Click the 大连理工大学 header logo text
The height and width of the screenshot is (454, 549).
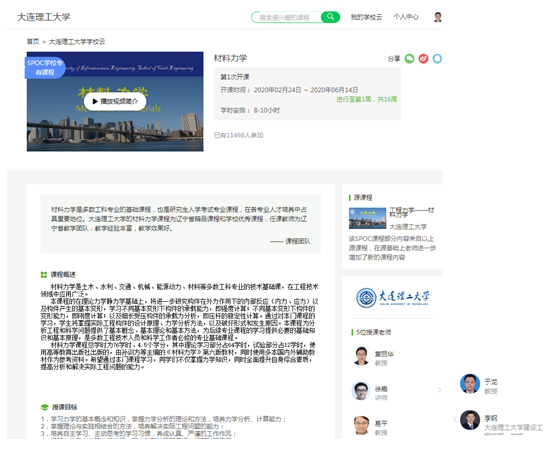pyautogui.click(x=44, y=17)
